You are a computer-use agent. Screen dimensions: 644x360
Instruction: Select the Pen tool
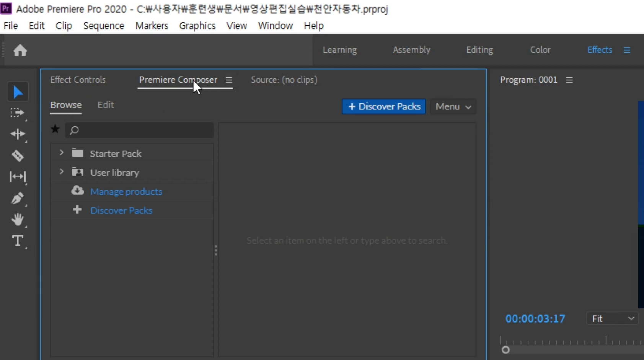[18, 198]
